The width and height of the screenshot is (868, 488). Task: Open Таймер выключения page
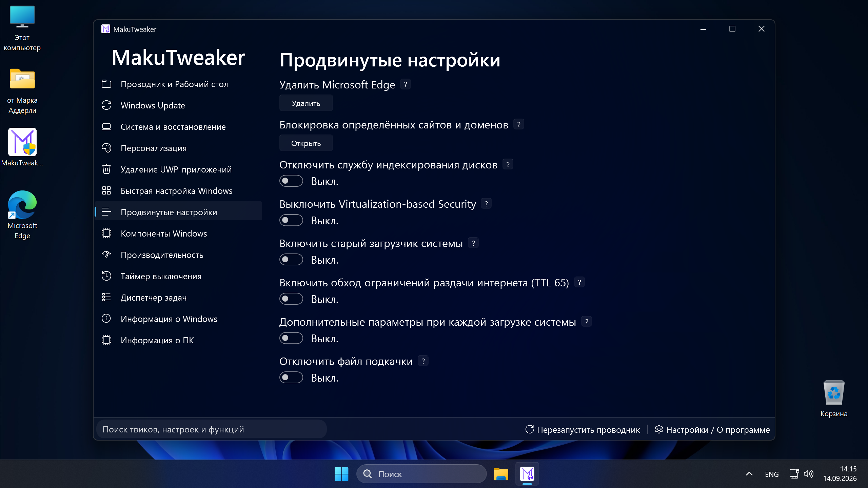click(x=178, y=276)
